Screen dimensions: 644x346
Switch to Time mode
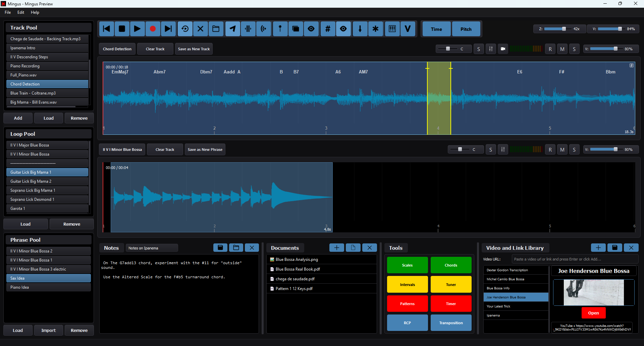tap(436, 29)
